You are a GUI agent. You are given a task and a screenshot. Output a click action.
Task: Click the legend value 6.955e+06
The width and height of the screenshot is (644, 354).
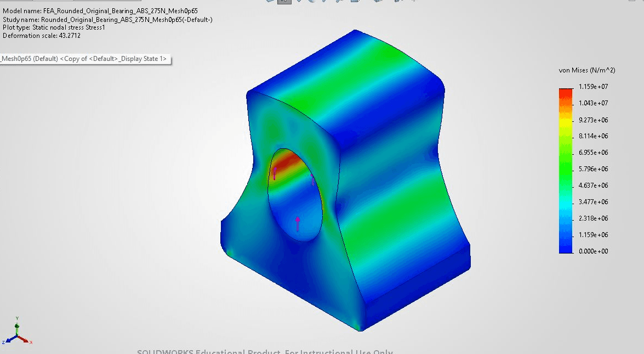coord(593,153)
